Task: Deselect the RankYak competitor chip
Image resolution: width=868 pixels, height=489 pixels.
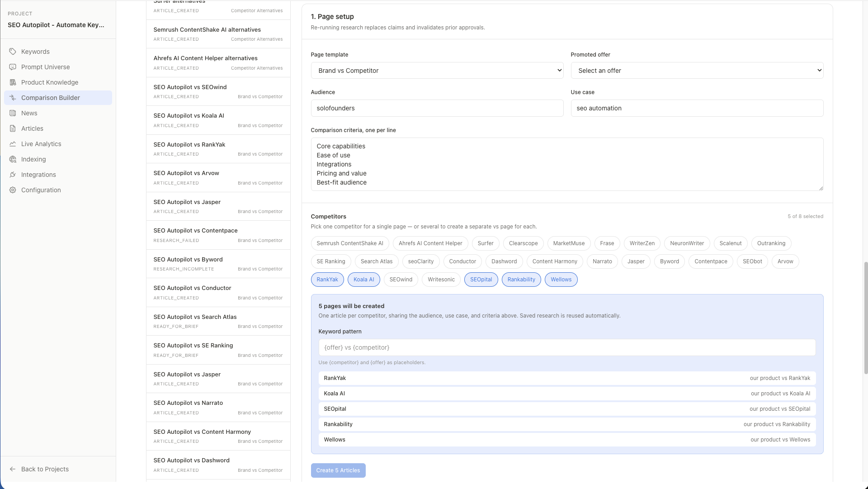Action: click(327, 280)
